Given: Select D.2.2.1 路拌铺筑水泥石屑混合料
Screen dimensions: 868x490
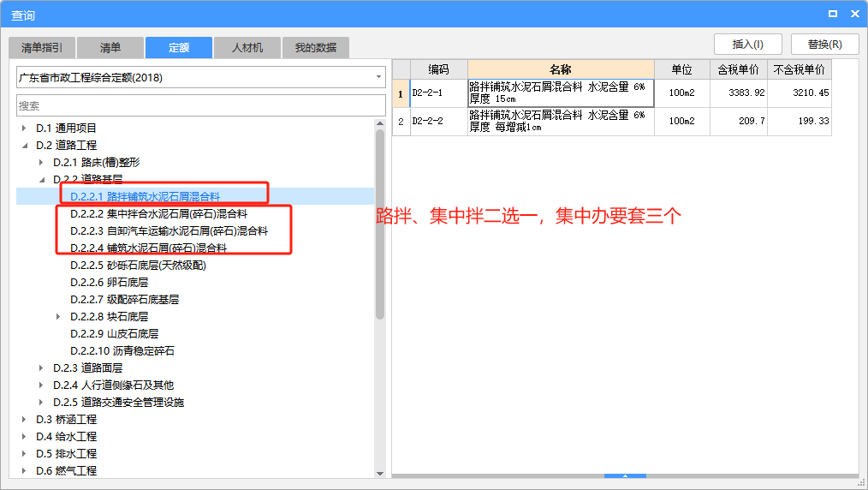Looking at the screenshot, I should click(145, 196).
